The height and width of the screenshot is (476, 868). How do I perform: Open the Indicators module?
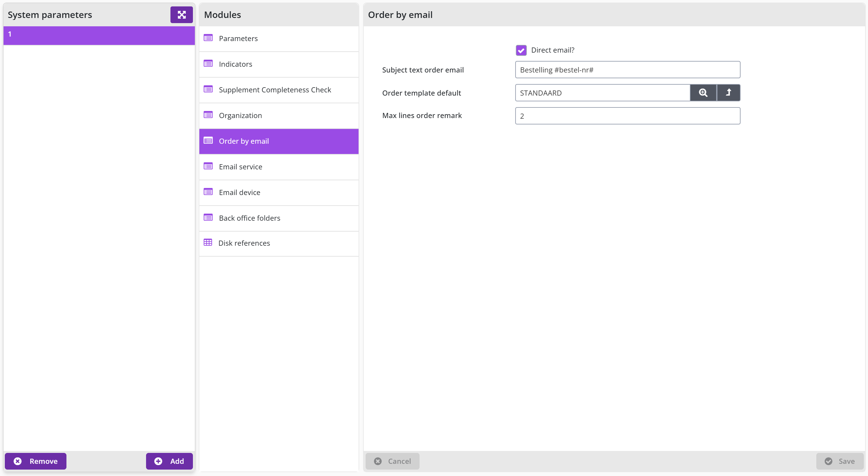pyautogui.click(x=279, y=64)
